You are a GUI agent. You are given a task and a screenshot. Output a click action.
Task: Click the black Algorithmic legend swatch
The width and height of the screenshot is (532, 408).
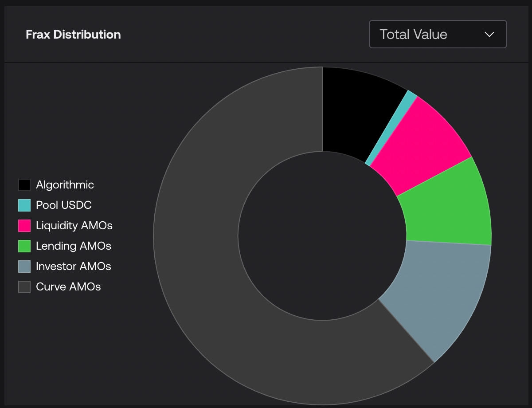coord(24,185)
